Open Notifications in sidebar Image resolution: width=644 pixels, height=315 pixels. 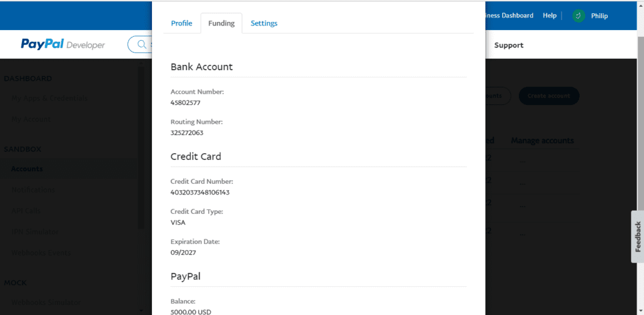[x=33, y=190]
